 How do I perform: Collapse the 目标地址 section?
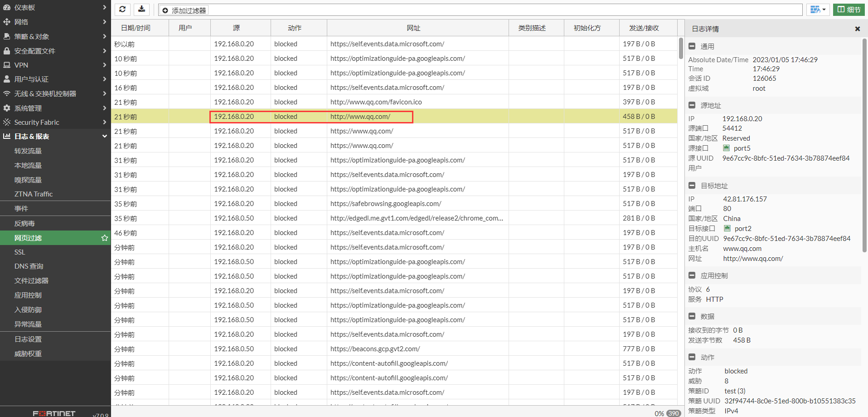(x=692, y=186)
